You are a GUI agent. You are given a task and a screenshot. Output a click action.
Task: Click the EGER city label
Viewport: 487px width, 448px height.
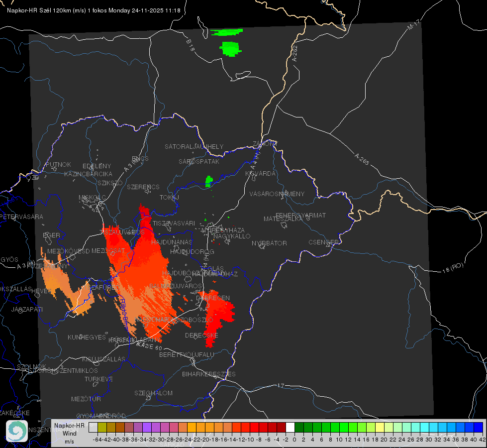click(51, 235)
